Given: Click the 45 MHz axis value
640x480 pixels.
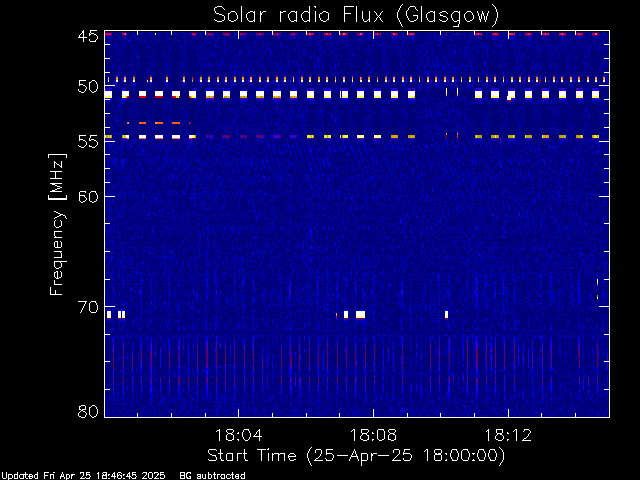Looking at the screenshot, I should [x=88, y=36].
